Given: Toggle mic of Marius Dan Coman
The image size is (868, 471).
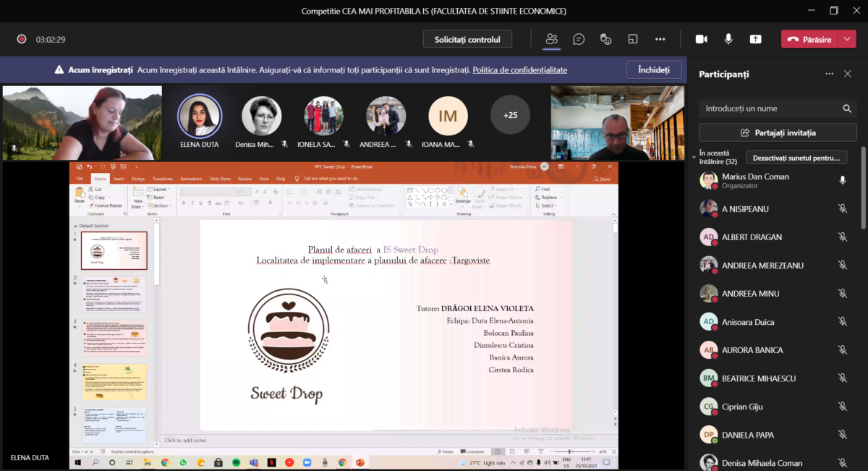Looking at the screenshot, I should pyautogui.click(x=842, y=180).
